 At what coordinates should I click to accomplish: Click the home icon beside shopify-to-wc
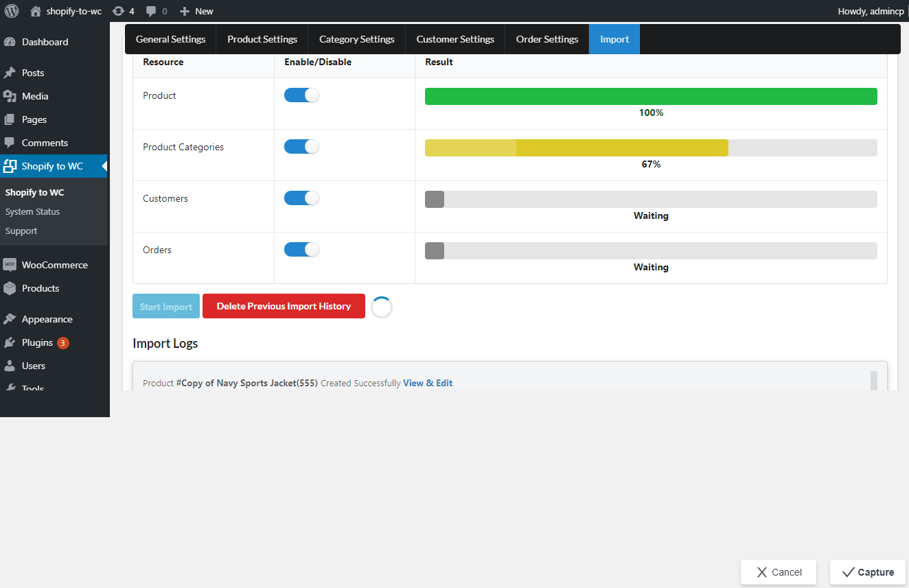(x=36, y=11)
